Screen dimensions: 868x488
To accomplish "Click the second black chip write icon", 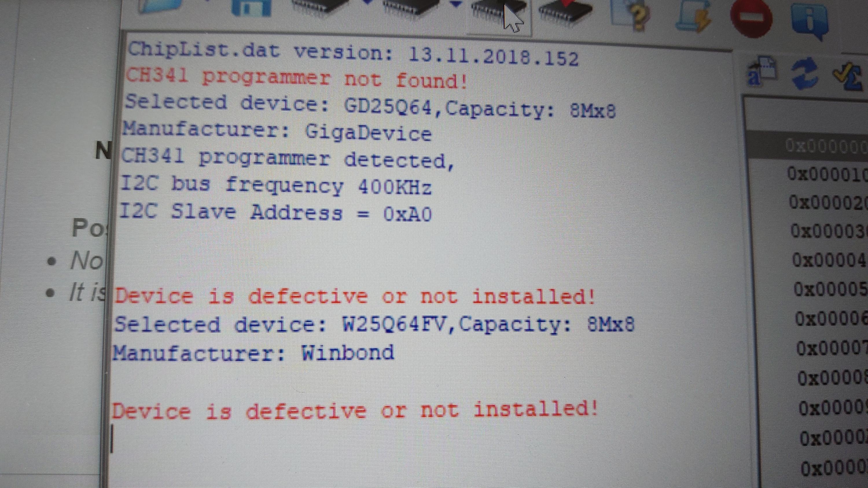I will (411, 7).
